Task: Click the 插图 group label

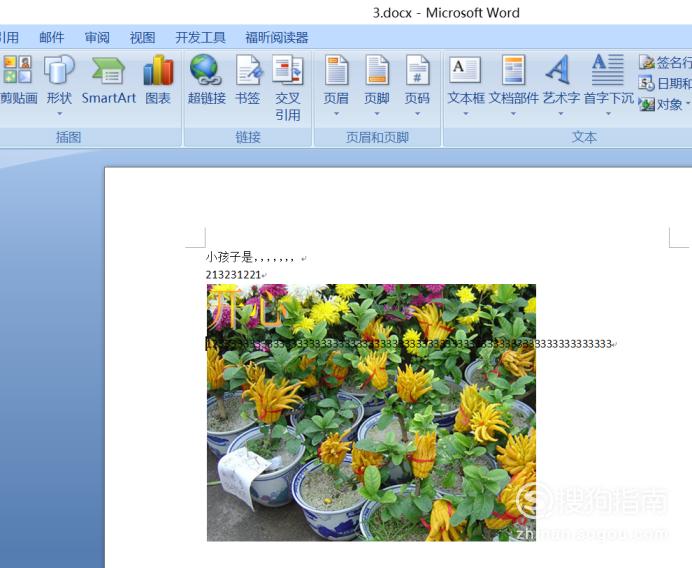Action: click(68, 137)
